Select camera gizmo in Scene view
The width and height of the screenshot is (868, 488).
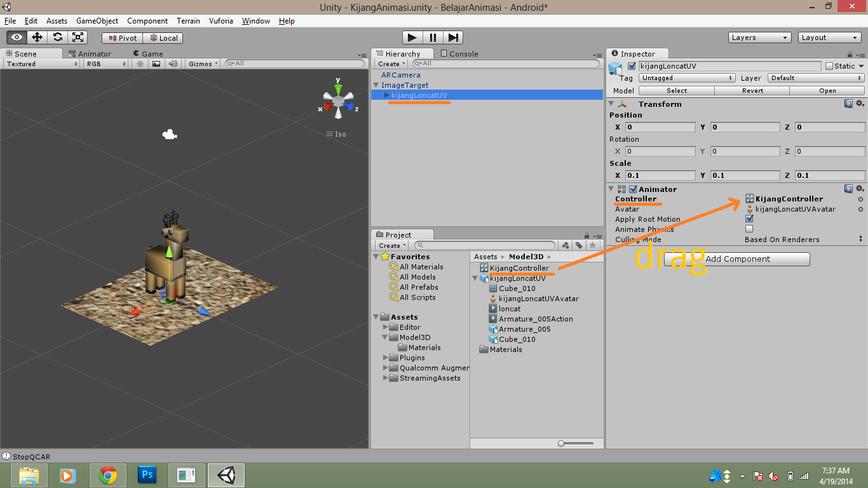click(169, 134)
